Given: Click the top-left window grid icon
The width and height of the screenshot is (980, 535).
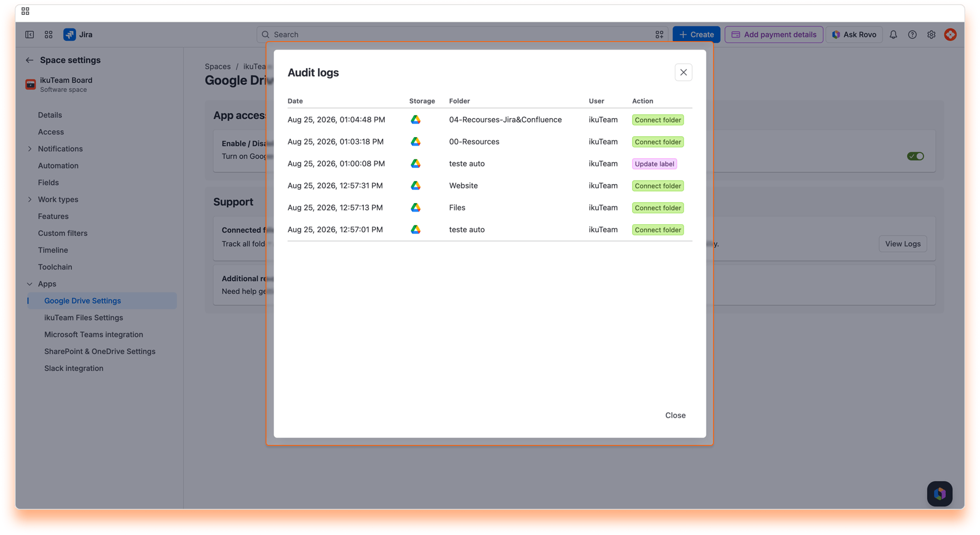Looking at the screenshot, I should [25, 11].
